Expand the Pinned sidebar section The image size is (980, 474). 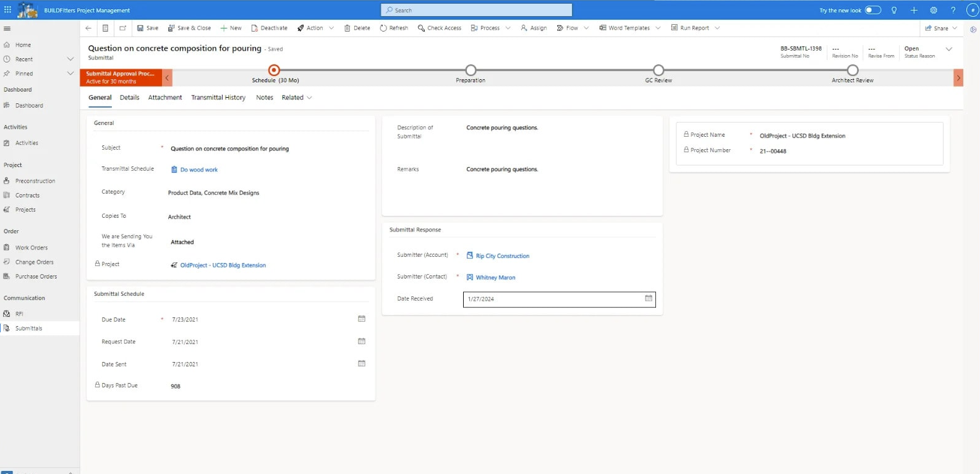click(x=70, y=73)
